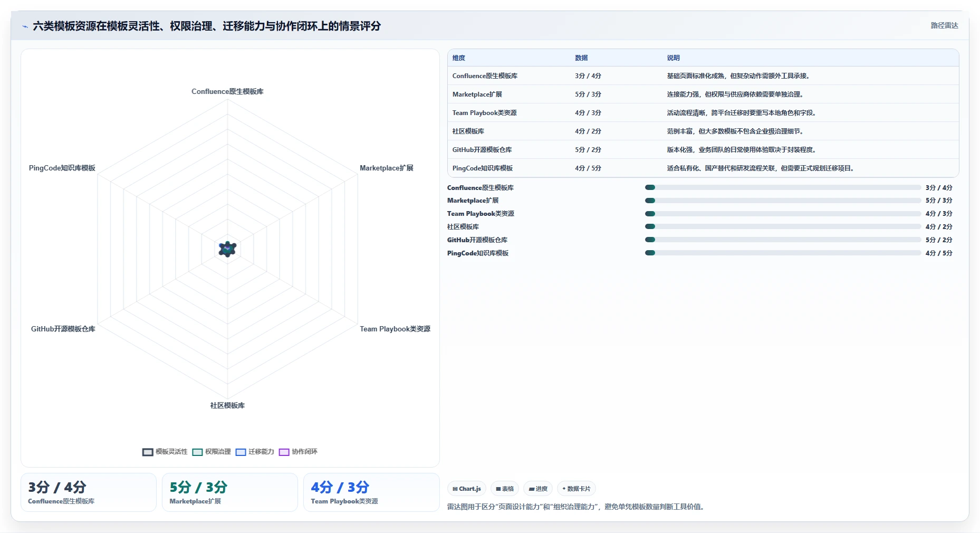Click the description starting 活动流程清晰
This screenshot has width=980, height=533.
click(742, 113)
